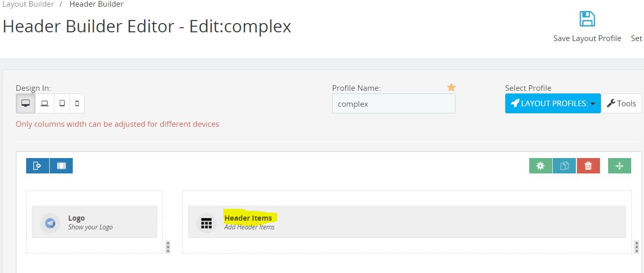Delete the row with red trash icon
Viewport: 644px width, 273px height.
(588, 166)
